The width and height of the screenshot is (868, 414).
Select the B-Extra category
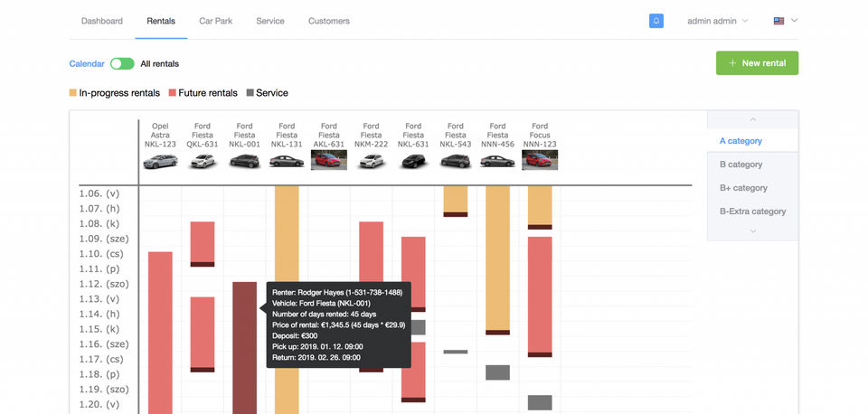pyautogui.click(x=754, y=212)
